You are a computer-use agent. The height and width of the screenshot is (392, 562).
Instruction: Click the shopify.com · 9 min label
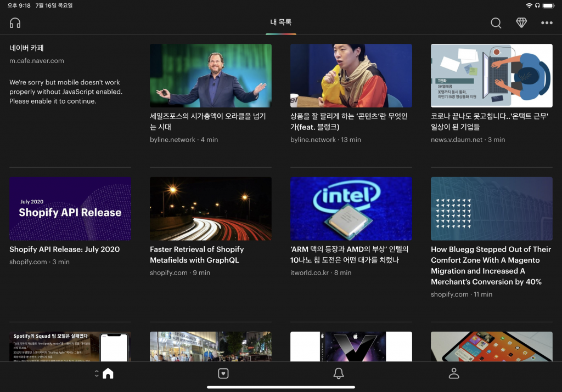pyautogui.click(x=180, y=272)
